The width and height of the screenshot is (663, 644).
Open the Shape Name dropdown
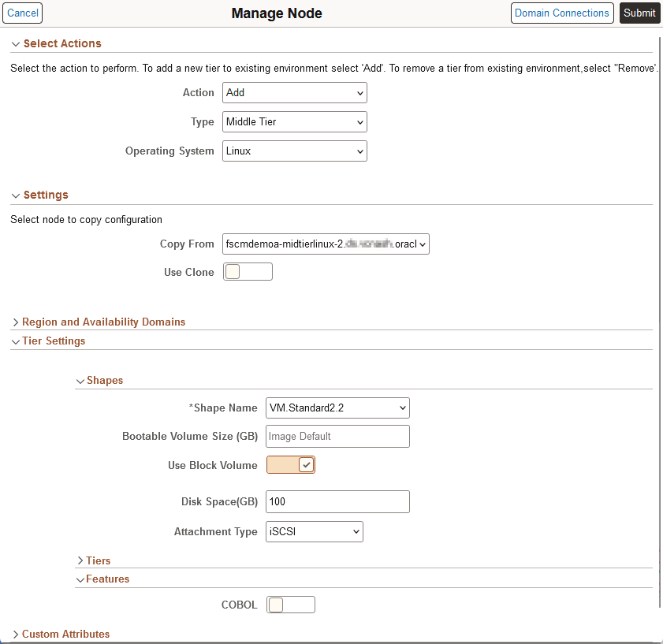(x=337, y=408)
